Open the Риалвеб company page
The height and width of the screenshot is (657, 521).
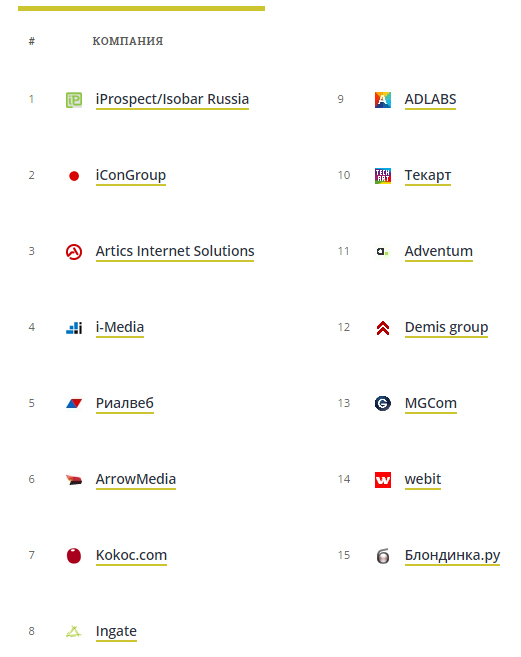(124, 403)
